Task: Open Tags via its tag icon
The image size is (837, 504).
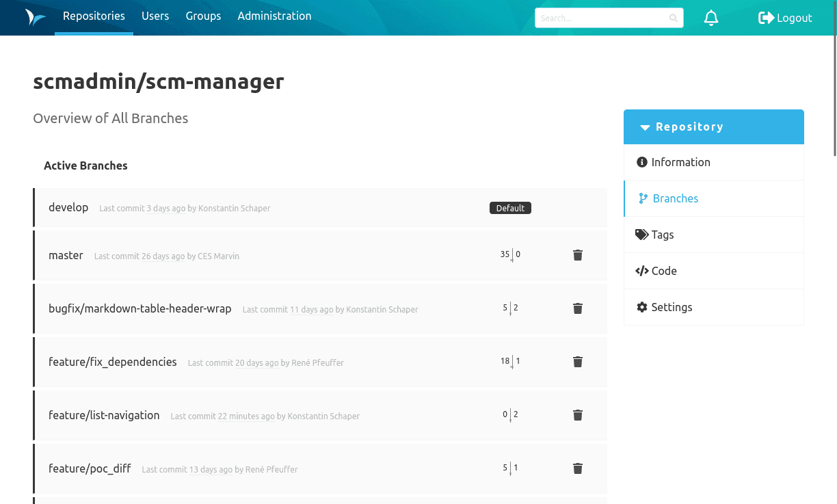Action: click(x=641, y=235)
